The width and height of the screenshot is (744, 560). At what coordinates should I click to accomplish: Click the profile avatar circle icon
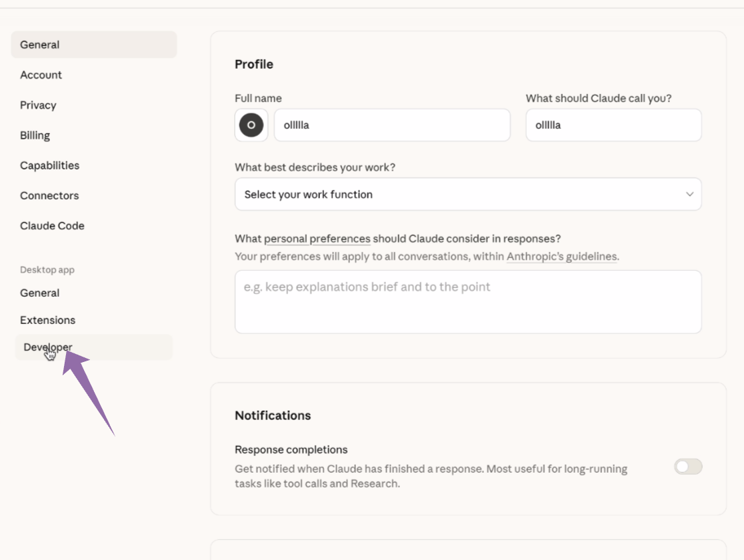[x=252, y=125]
